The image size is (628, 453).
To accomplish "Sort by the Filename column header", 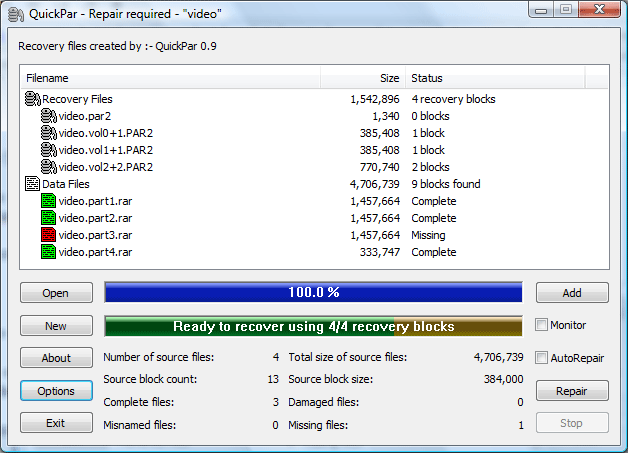I will pyautogui.click(x=171, y=78).
